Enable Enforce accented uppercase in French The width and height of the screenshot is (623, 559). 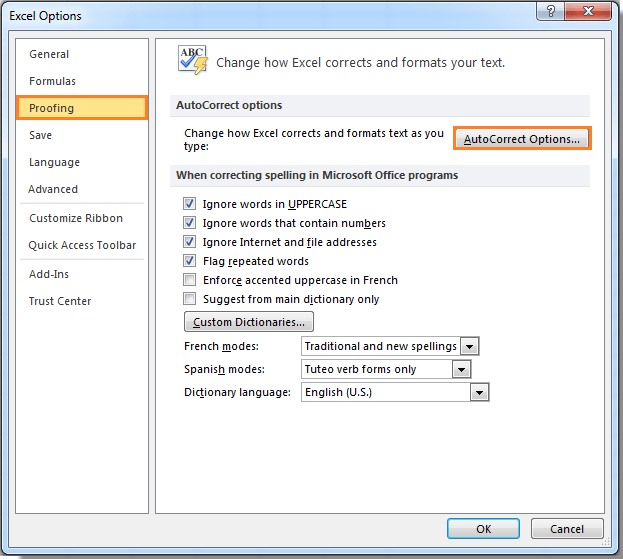pos(190,280)
